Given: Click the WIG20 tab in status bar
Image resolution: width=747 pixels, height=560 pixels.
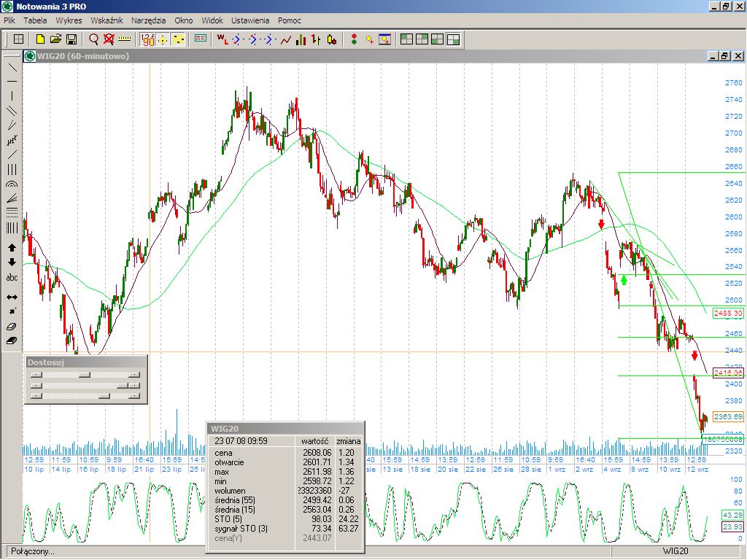Looking at the screenshot, I should pyautogui.click(x=676, y=551).
